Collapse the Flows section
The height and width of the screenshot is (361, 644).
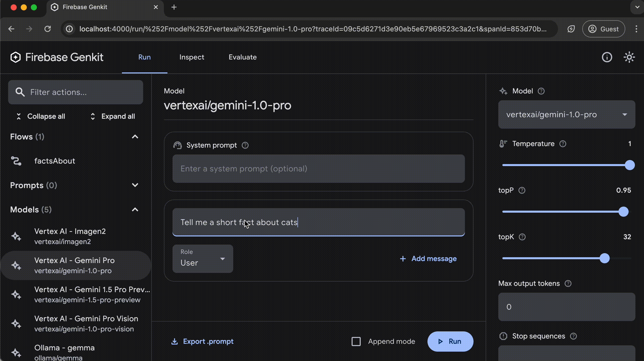135,136
